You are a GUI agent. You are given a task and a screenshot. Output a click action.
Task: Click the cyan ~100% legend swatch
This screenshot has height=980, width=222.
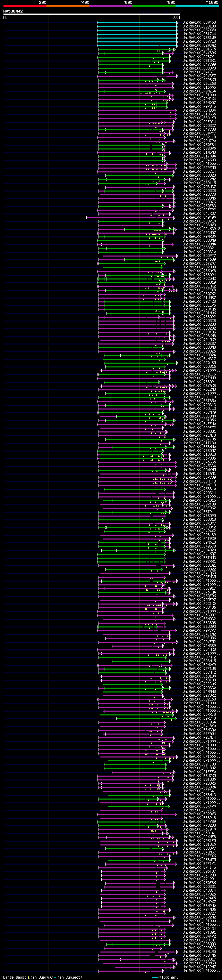(197, 6)
